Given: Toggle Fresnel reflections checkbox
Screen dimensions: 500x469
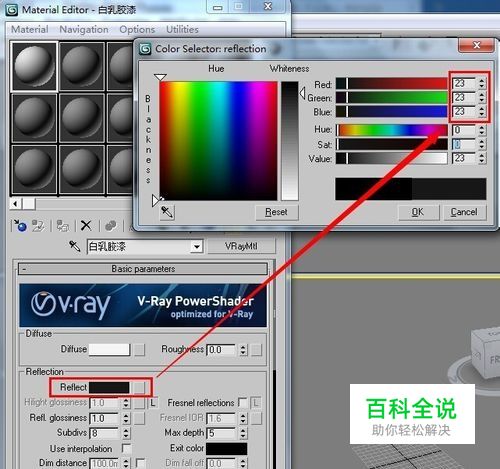Looking at the screenshot, I should [243, 403].
